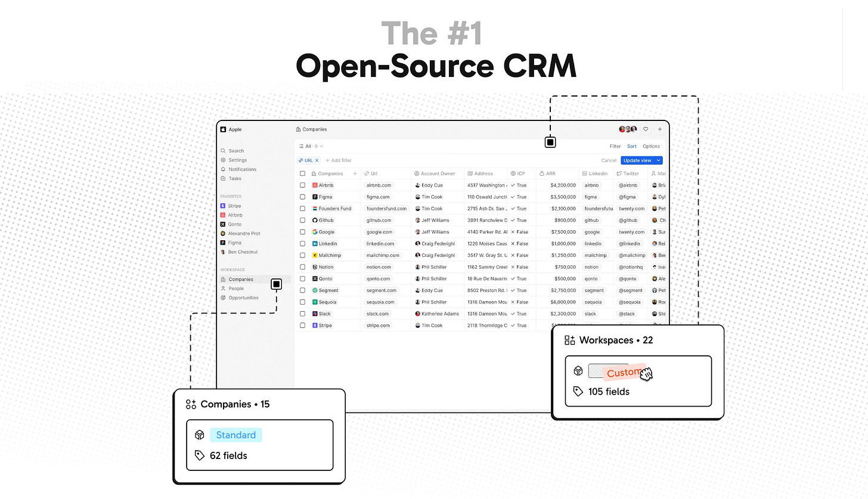Click the 105 fields label

coord(609,392)
